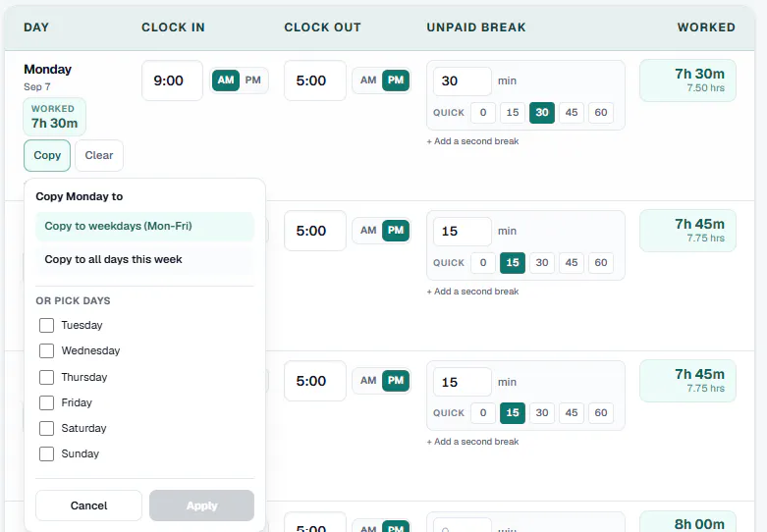Select the Copy Monday to heading
The height and width of the screenshot is (532, 767).
(x=80, y=196)
